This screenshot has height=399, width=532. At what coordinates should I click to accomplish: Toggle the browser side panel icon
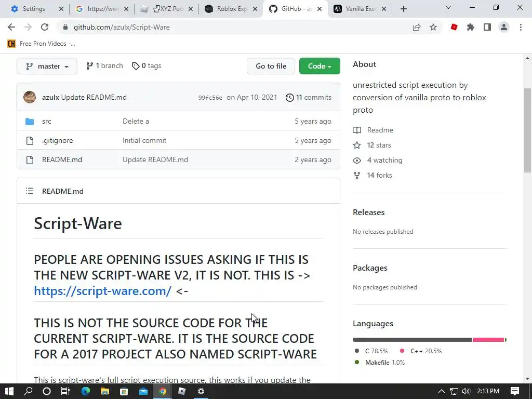(487, 27)
